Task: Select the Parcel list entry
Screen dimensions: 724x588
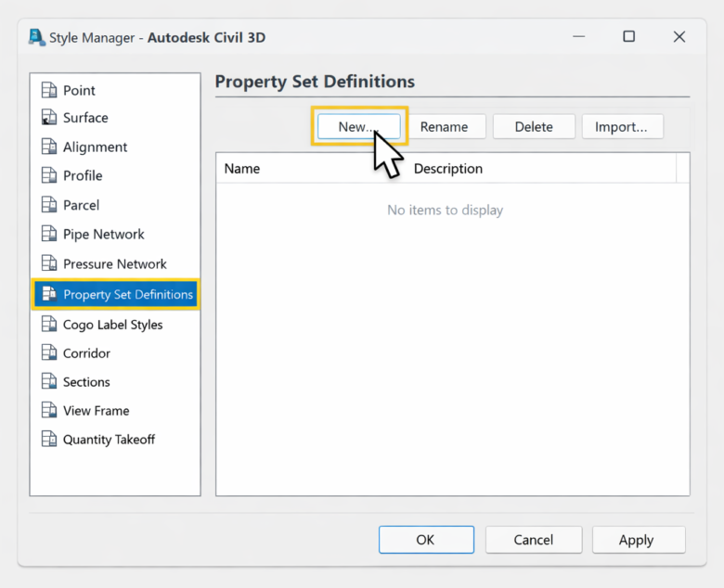Action: click(x=115, y=205)
